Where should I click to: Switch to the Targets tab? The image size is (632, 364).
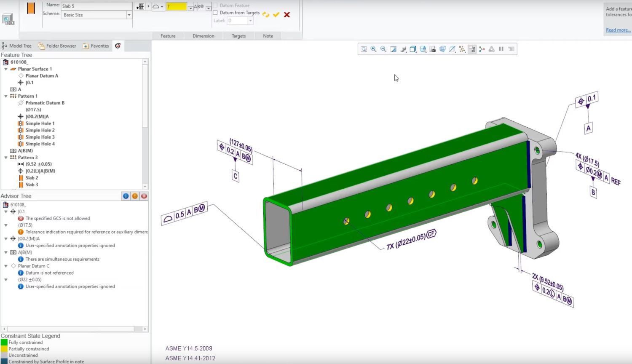[x=238, y=36]
